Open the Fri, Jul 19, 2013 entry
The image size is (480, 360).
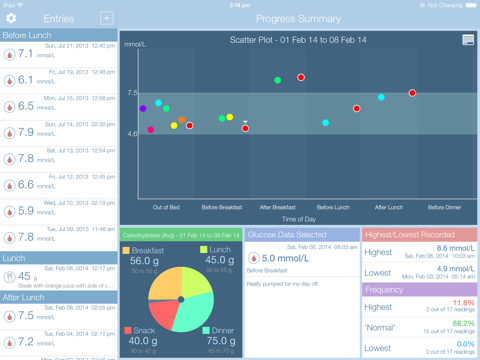(x=59, y=81)
